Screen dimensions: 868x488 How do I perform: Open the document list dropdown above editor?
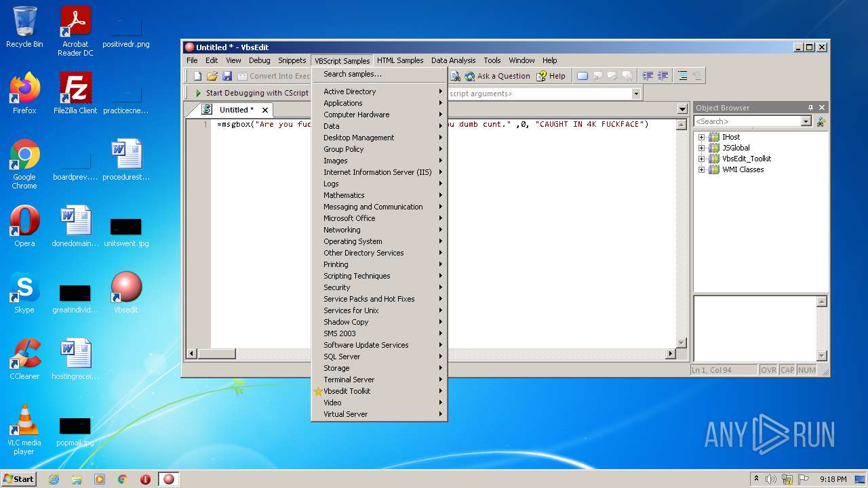pyautogui.click(x=682, y=109)
